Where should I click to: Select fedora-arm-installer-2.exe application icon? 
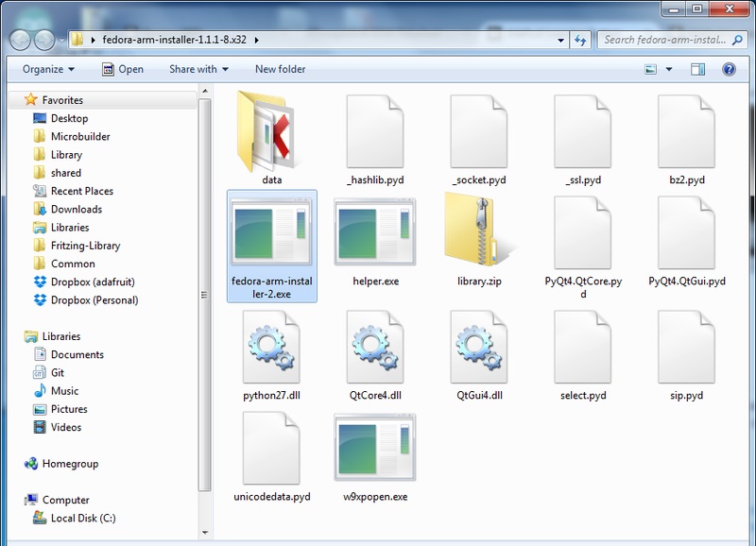[271, 231]
